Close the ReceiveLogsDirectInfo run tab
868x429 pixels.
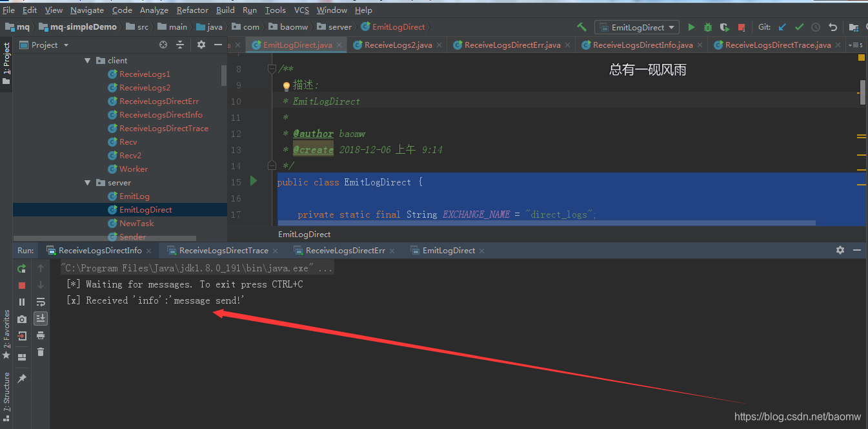pos(149,251)
